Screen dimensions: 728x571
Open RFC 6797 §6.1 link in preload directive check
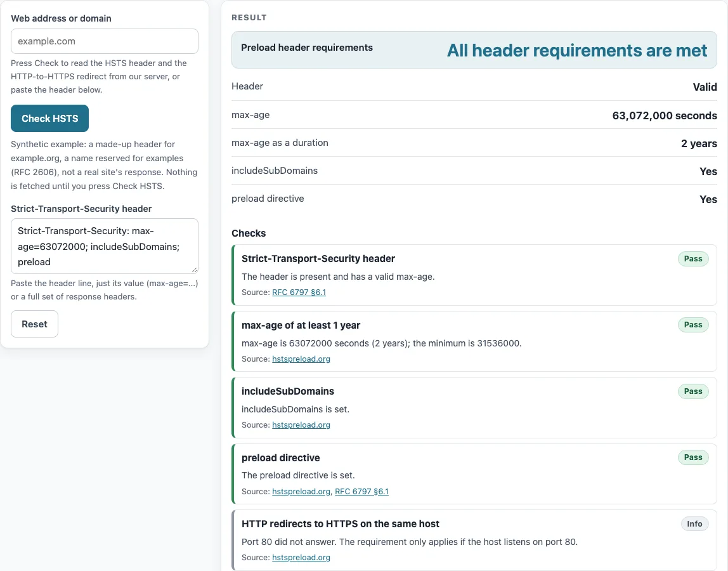click(361, 491)
